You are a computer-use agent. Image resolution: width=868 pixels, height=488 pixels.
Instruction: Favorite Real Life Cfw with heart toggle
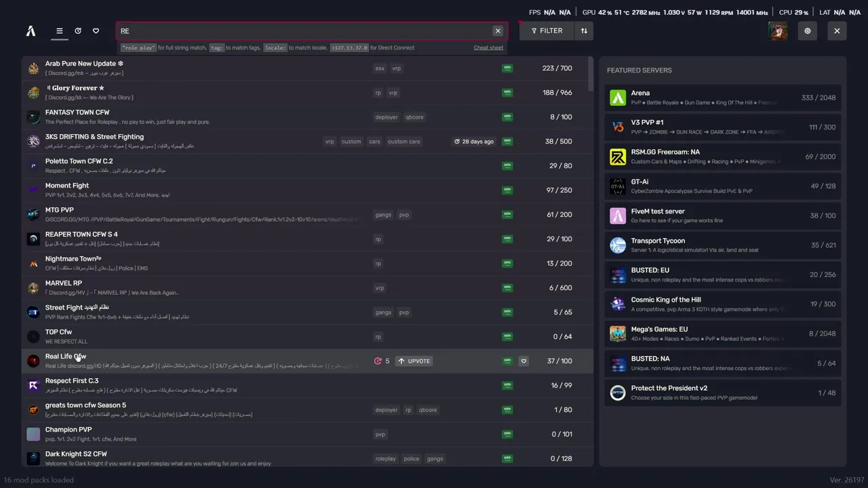point(524,361)
